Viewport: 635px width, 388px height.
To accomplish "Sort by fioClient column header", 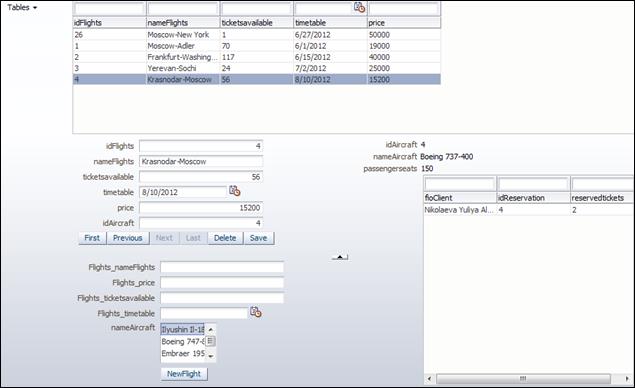I will pyautogui.click(x=460, y=198).
